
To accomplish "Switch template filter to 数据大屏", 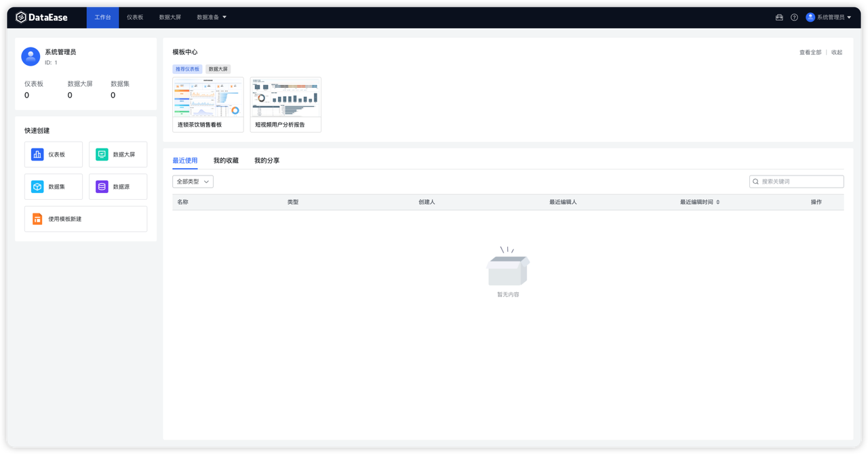I will [218, 68].
